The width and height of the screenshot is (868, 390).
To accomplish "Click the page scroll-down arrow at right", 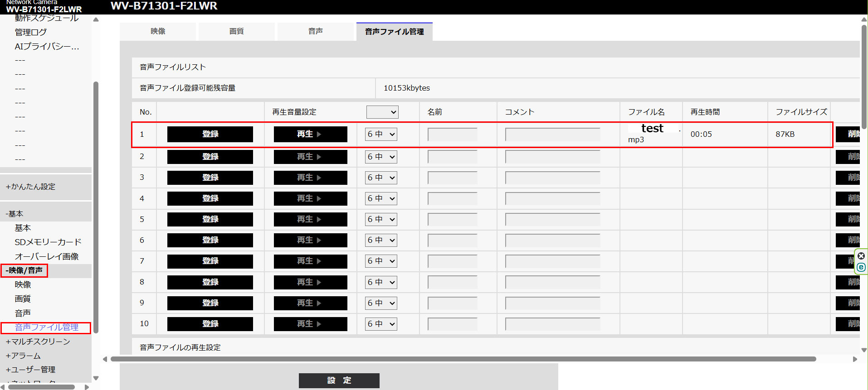I will (863, 350).
